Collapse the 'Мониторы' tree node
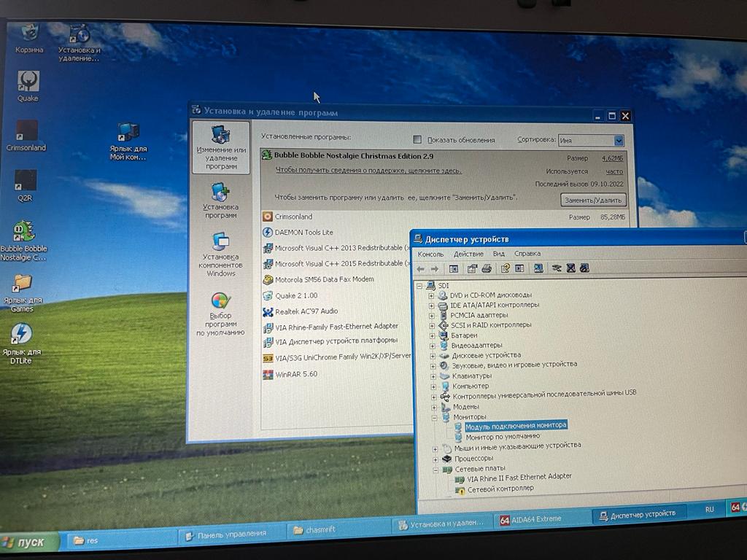Screen dimensions: 747x560 (x=436, y=417)
